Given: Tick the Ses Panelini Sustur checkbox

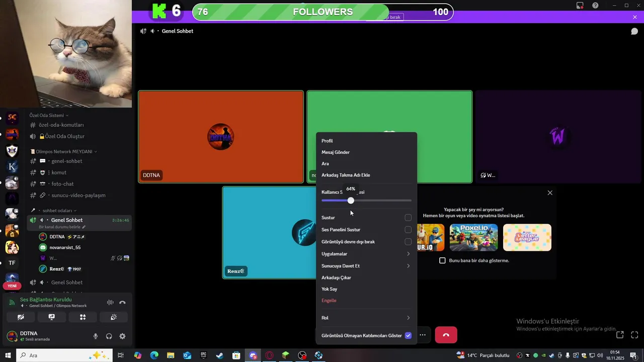Looking at the screenshot, I should (408, 230).
